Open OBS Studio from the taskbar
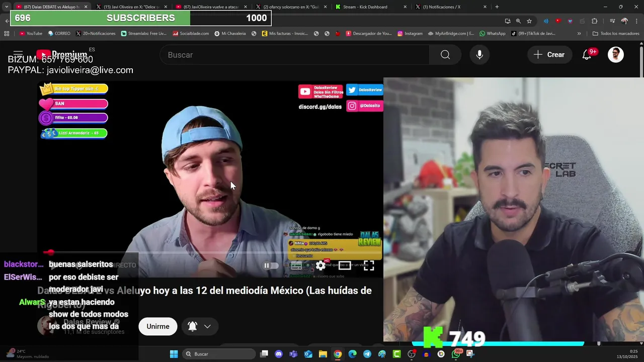 coord(412,354)
